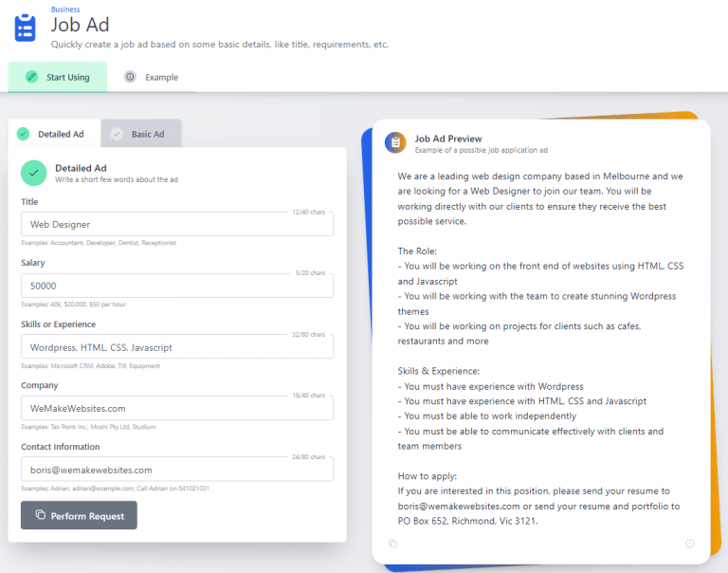The height and width of the screenshot is (573, 728).
Task: Focus the Salary field showing 50000
Action: 176,286
